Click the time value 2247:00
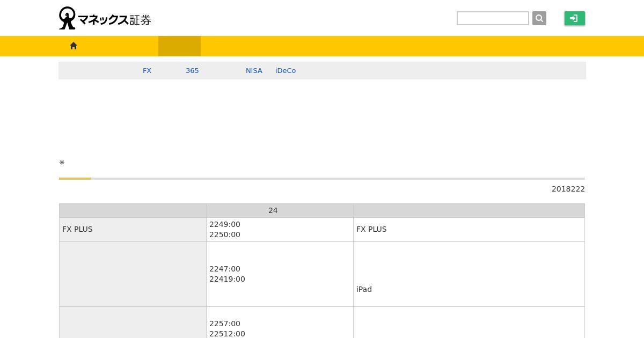 225,269
